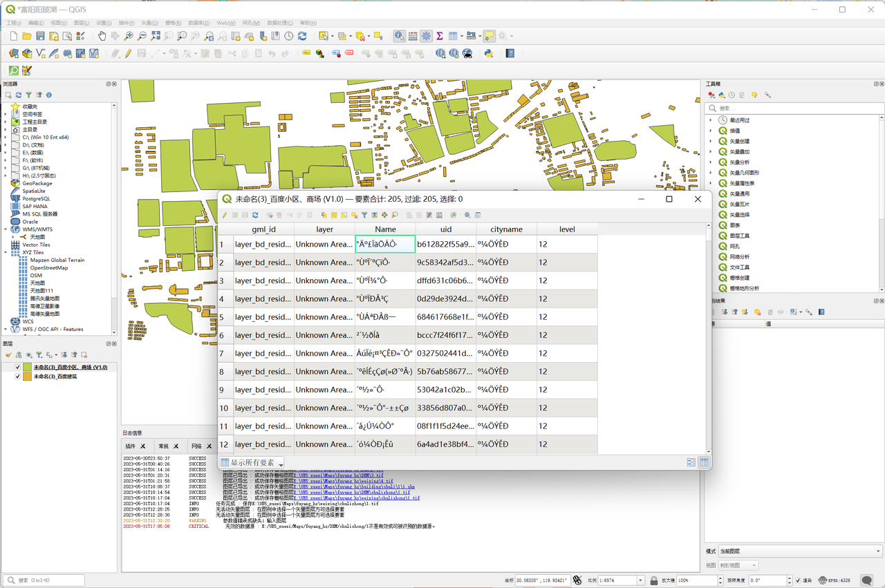Viewport: 885px width, 588px height.
Task: Open the 矢量(O) menu
Action: [x=149, y=23]
